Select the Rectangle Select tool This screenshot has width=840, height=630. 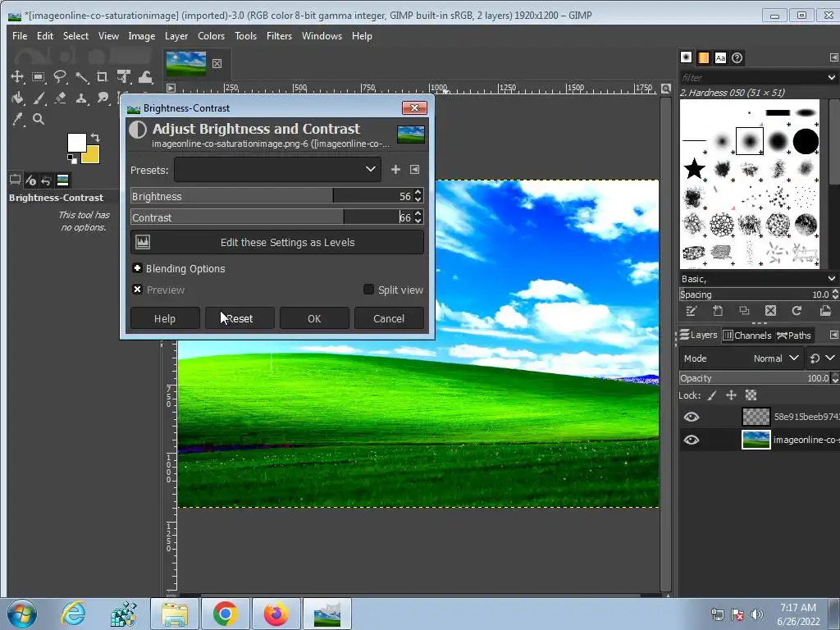pyautogui.click(x=38, y=76)
